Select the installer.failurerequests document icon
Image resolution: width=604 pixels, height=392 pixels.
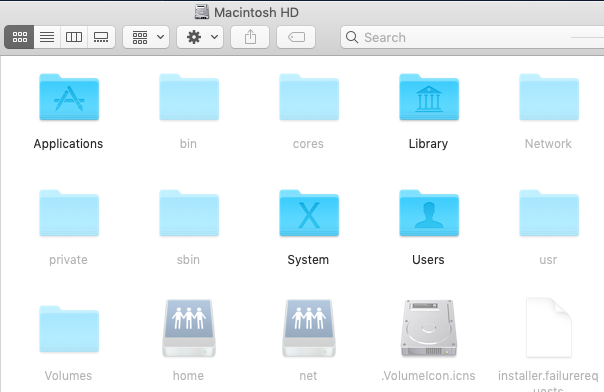coord(549,328)
